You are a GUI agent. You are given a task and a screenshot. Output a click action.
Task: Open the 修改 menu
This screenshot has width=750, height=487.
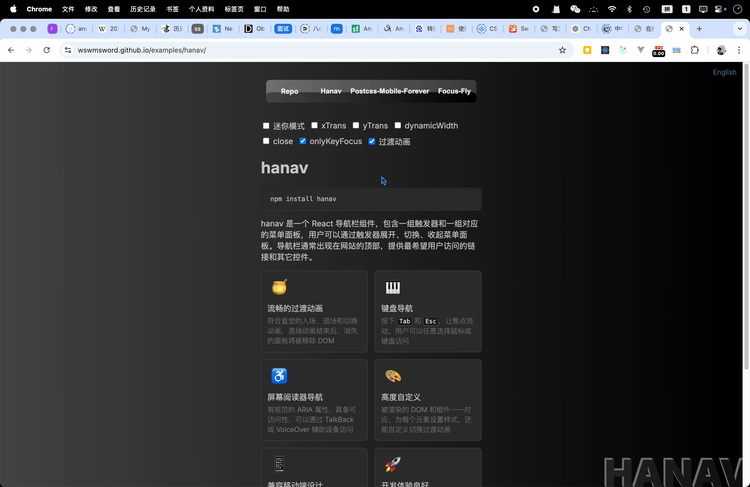coord(91,9)
